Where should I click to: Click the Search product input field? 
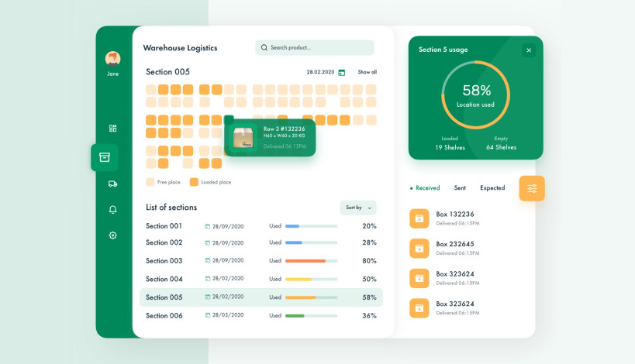pos(314,48)
